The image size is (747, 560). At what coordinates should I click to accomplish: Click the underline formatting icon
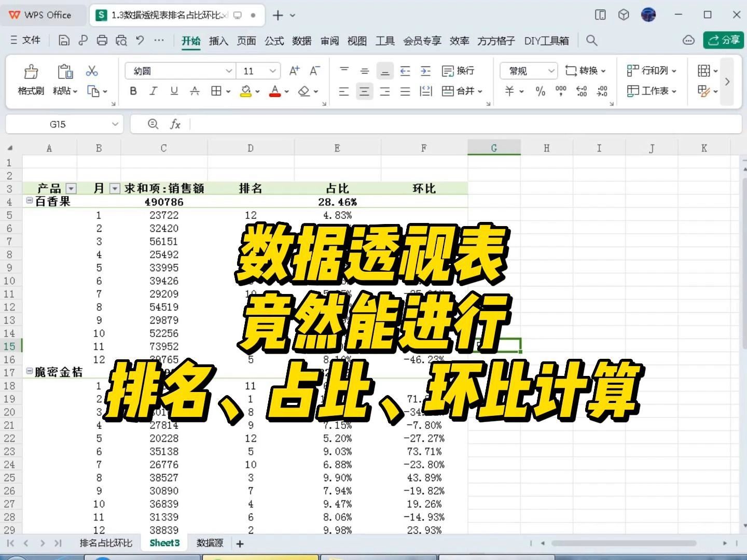click(174, 91)
